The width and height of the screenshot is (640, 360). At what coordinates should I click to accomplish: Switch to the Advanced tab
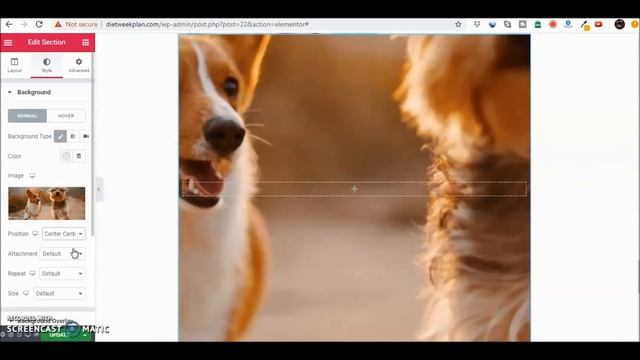pos(79,65)
